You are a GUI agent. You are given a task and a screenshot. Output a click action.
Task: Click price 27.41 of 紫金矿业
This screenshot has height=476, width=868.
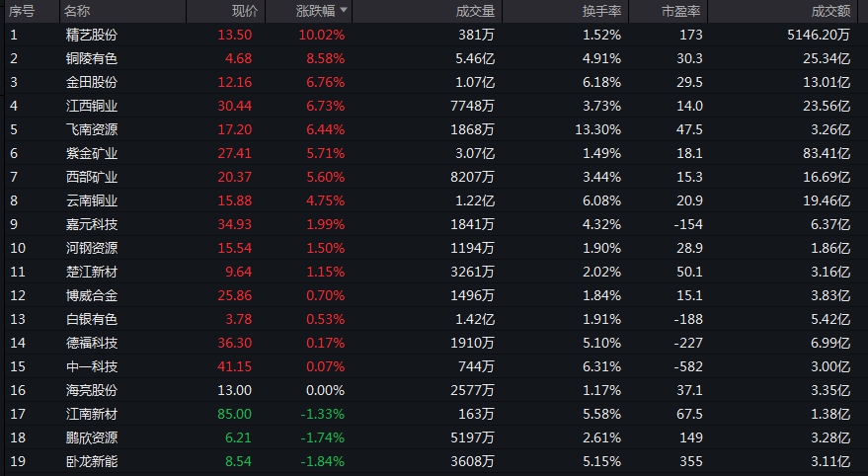(x=235, y=153)
